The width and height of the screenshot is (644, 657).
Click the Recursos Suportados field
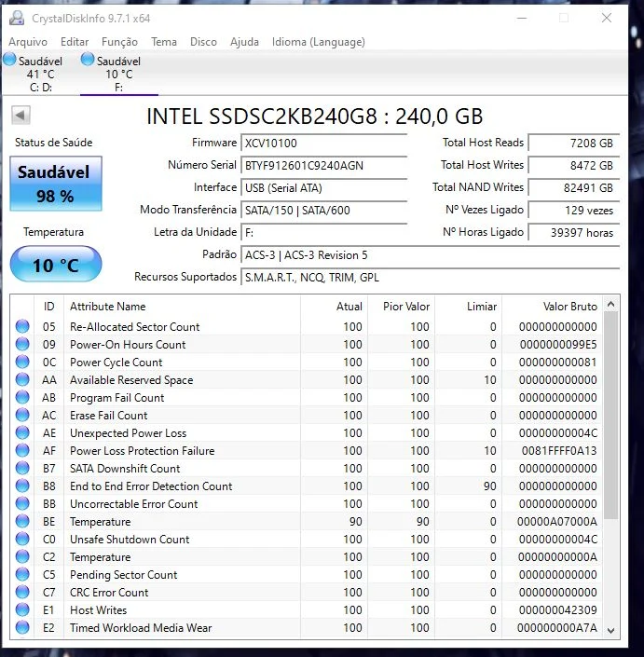(431, 278)
